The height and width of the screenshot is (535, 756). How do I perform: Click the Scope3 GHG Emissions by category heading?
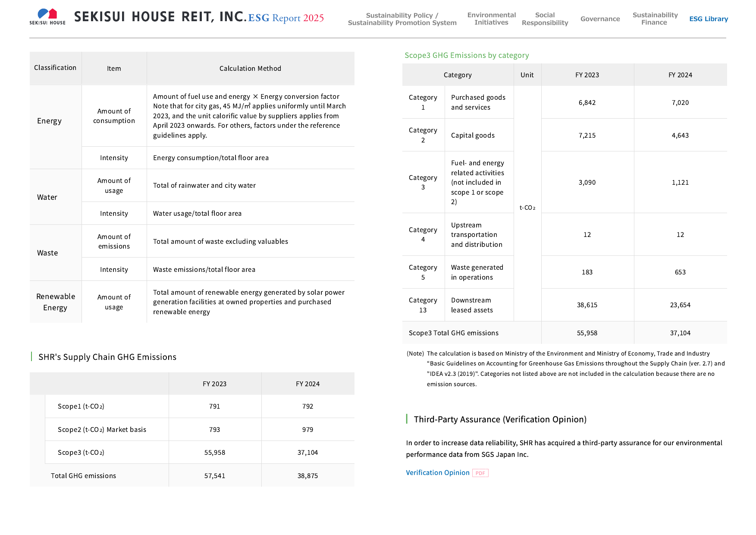[x=467, y=55]
